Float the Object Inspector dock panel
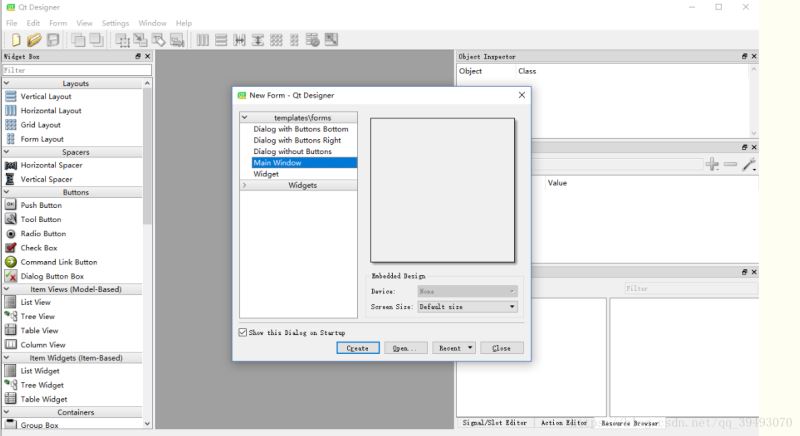This screenshot has height=436, width=800. (x=744, y=56)
